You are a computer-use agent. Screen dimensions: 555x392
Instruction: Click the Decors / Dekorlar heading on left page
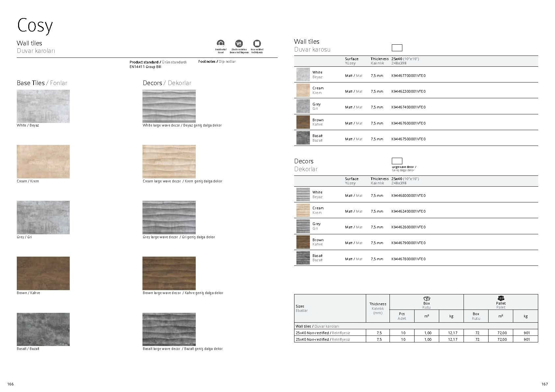167,83
